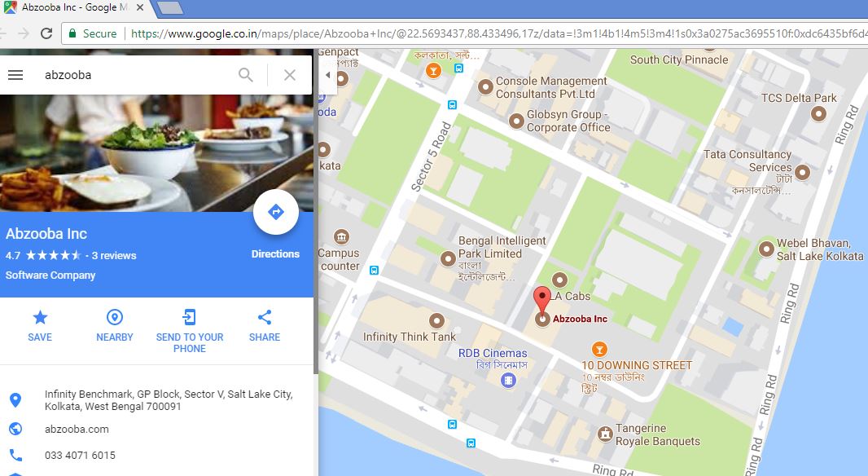Clear the abzooba search with the X
Viewport: 868px width, 476px height.
pos(290,75)
